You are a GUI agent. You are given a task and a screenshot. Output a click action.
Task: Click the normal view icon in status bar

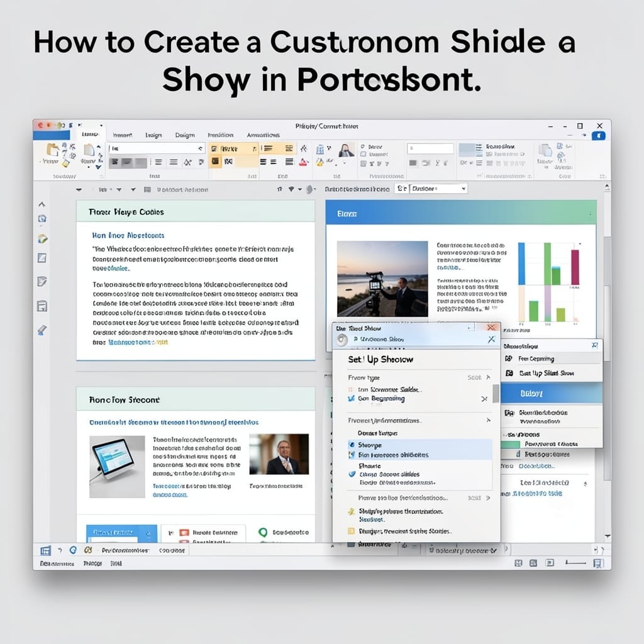coord(518,563)
